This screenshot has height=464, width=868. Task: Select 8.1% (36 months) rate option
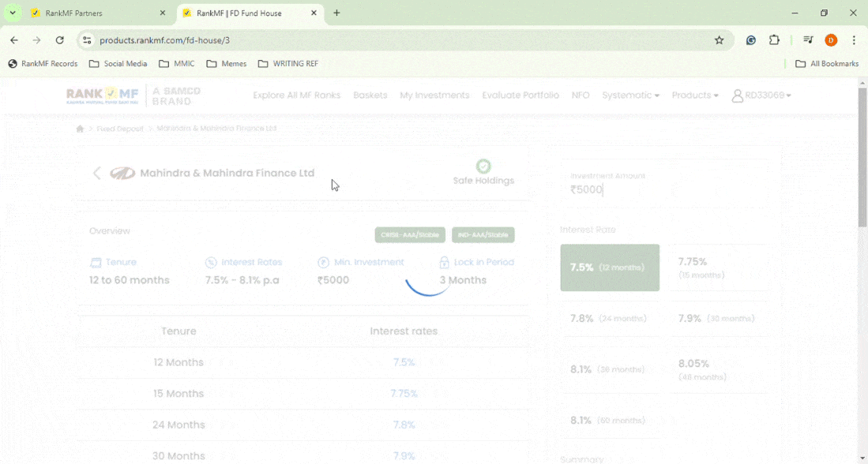pyautogui.click(x=610, y=369)
